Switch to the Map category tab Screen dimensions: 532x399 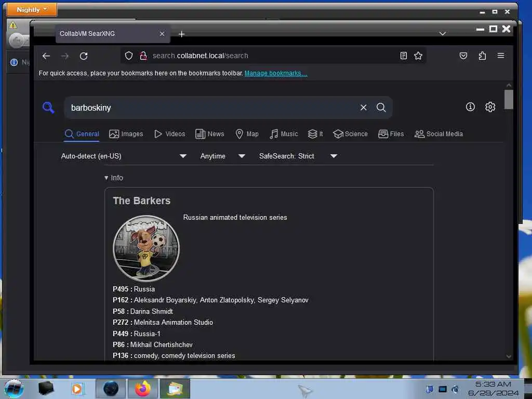pos(247,134)
